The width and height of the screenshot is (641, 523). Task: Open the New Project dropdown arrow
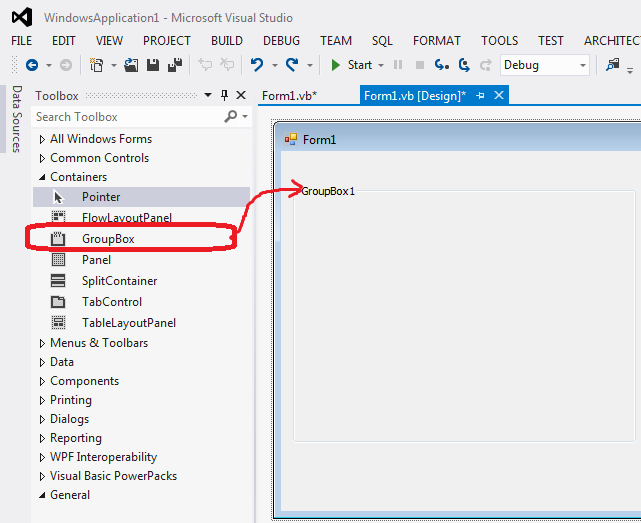click(114, 65)
